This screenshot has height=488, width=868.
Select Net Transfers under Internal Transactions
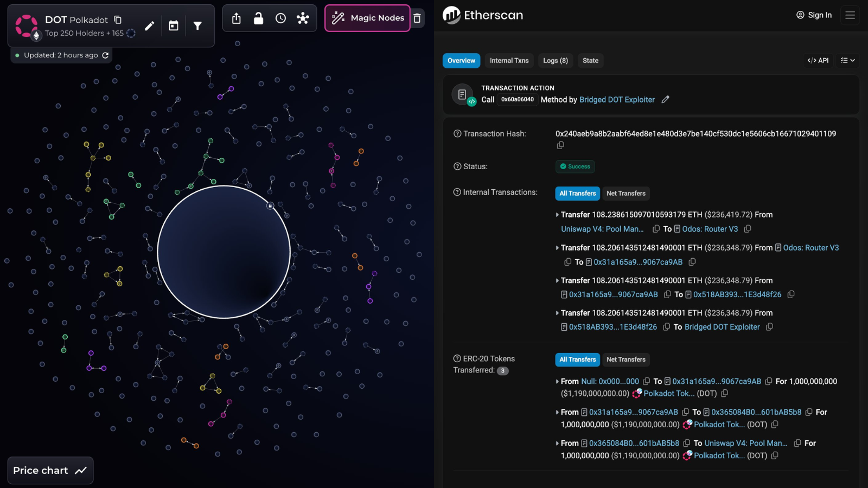(x=626, y=194)
